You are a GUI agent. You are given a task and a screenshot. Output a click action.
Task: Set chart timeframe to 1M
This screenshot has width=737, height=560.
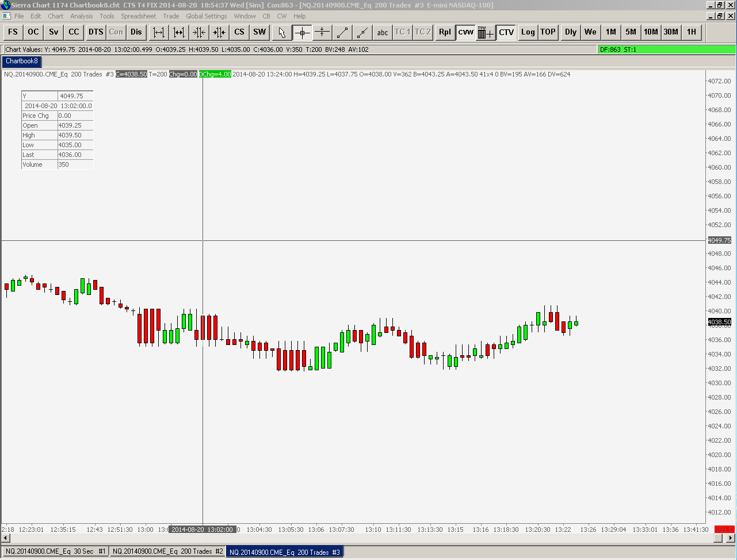(611, 32)
